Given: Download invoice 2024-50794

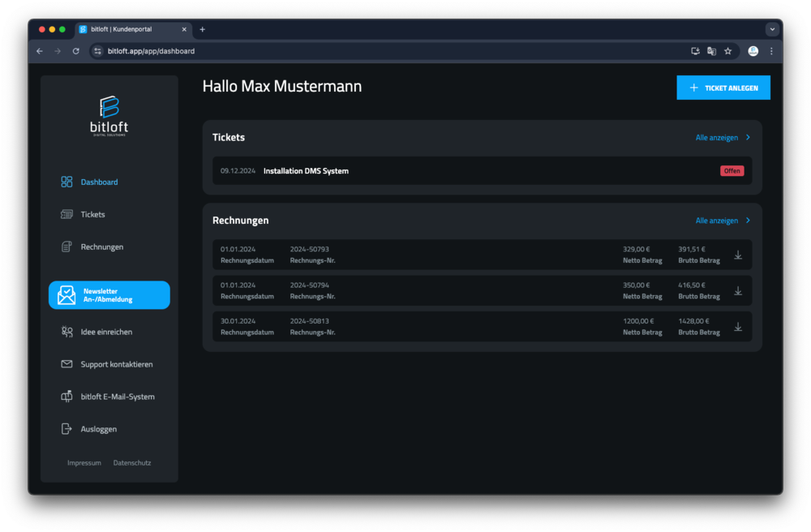Looking at the screenshot, I should 738,291.
